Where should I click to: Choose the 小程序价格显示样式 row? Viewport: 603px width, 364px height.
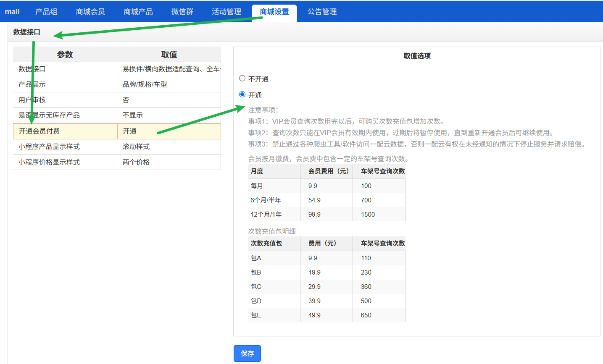tap(65, 162)
